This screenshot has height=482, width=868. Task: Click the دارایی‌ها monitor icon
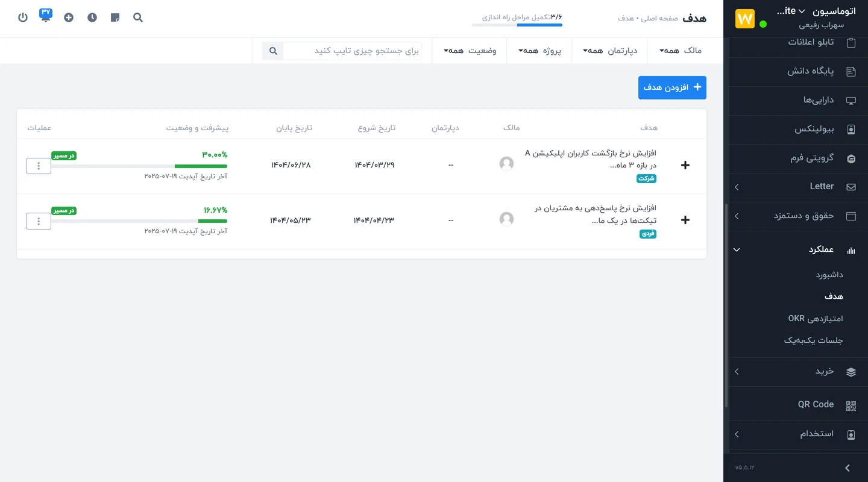click(x=851, y=101)
